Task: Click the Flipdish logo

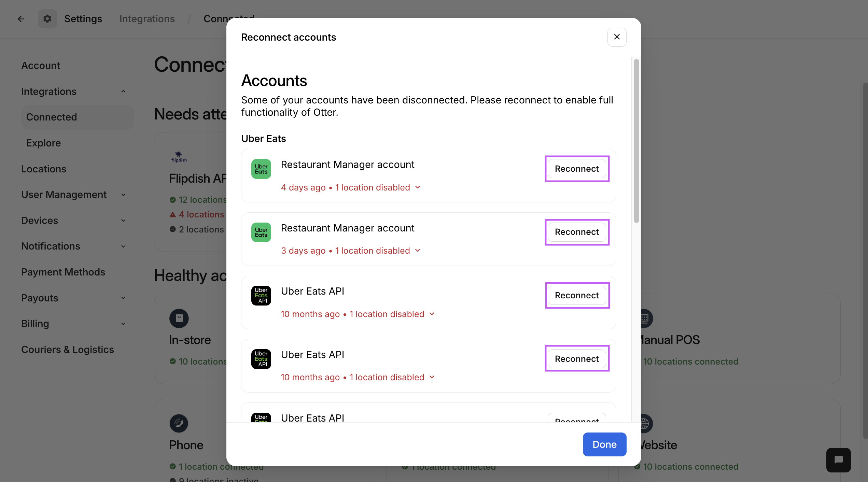Action: click(179, 157)
